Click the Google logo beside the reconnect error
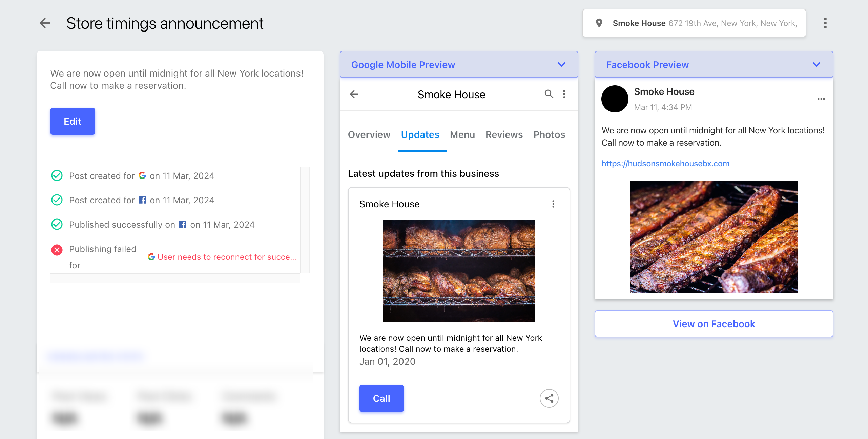 [x=151, y=257]
